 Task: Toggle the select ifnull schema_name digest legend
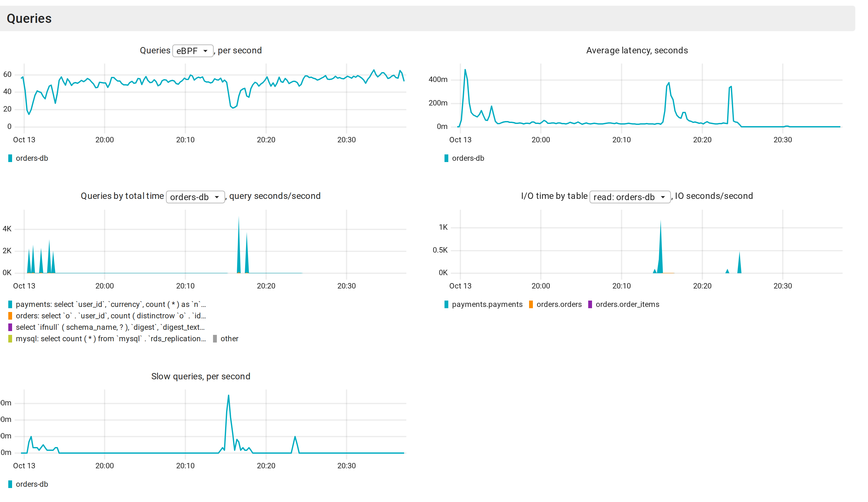106,327
